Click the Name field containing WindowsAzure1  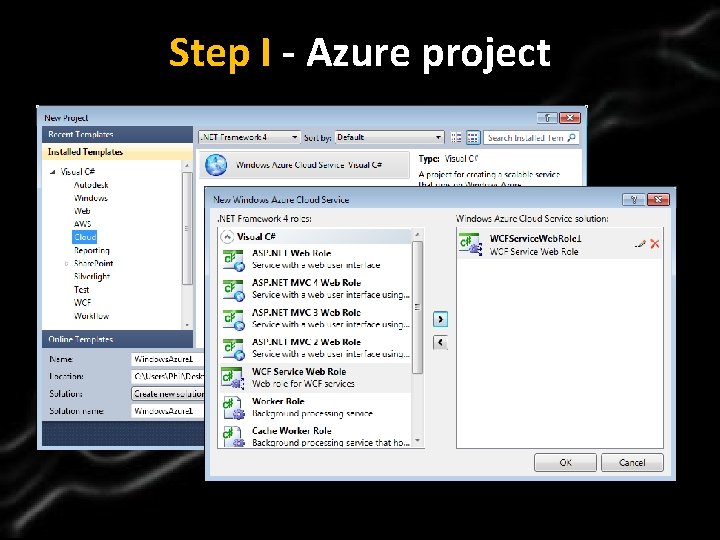click(168, 359)
